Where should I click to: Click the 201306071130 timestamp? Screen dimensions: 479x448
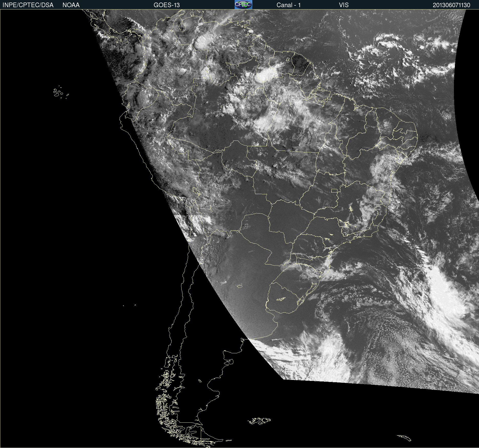coord(451,5)
